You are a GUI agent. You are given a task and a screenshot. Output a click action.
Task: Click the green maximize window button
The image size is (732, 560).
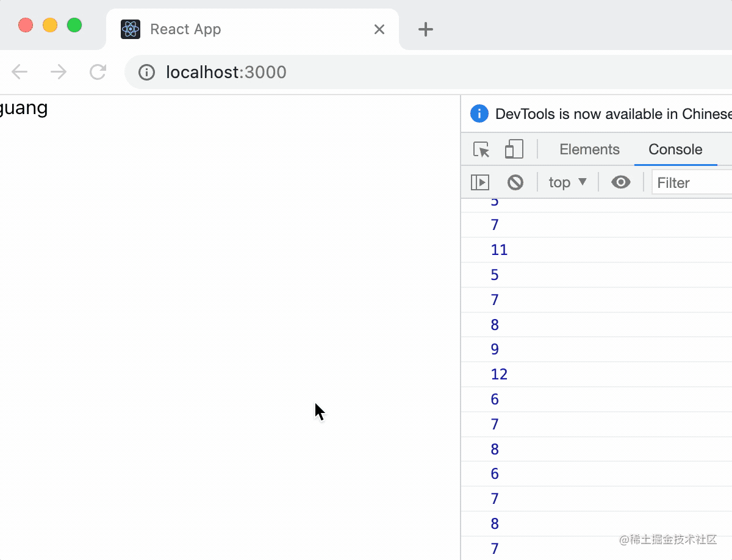[74, 26]
